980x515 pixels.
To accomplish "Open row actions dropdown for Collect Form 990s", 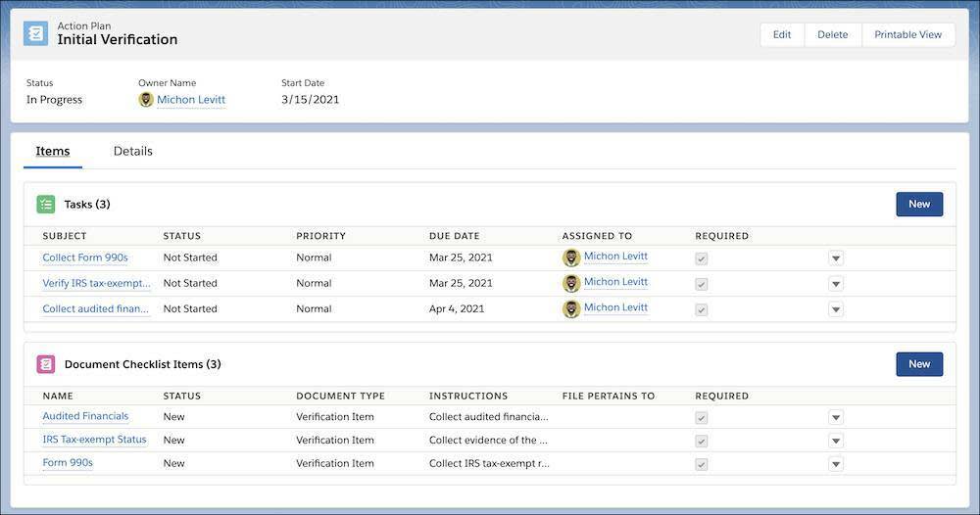I will (x=836, y=257).
